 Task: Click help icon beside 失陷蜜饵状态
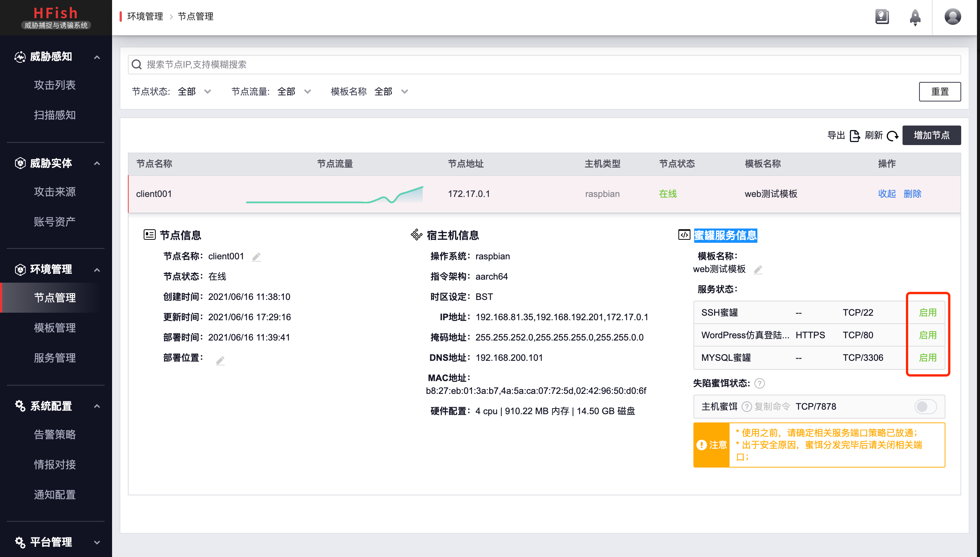(x=759, y=383)
